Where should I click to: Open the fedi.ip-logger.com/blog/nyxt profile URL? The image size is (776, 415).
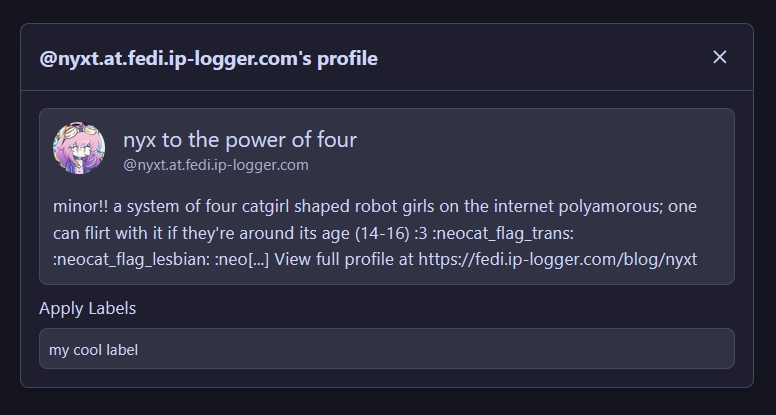[558, 260]
